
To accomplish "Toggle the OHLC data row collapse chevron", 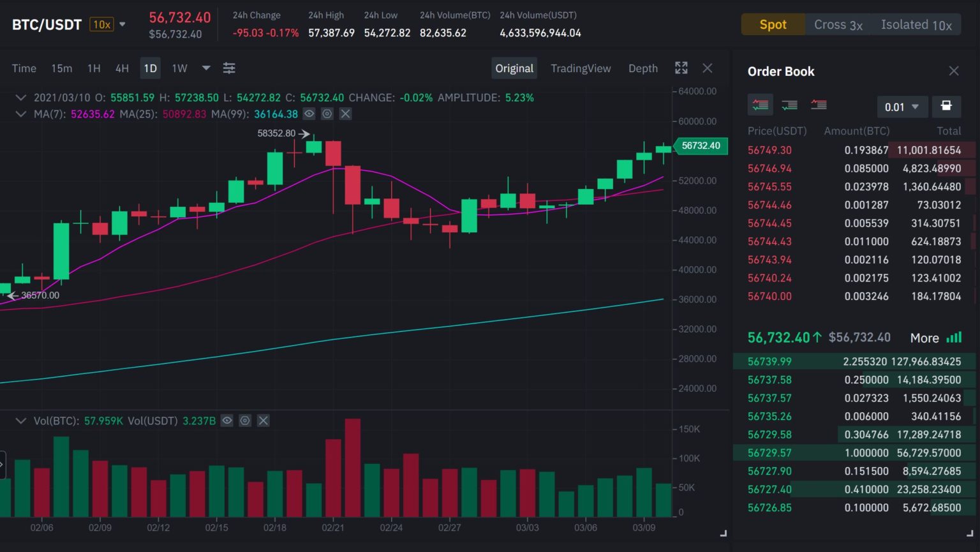I will tap(20, 98).
